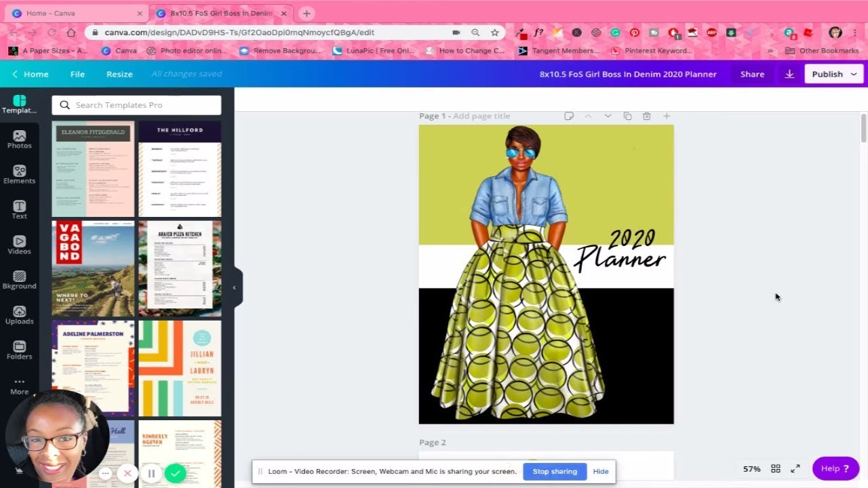The width and height of the screenshot is (868, 488).
Task: Click the AdBlock Plus extension icon
Action: 711,32
